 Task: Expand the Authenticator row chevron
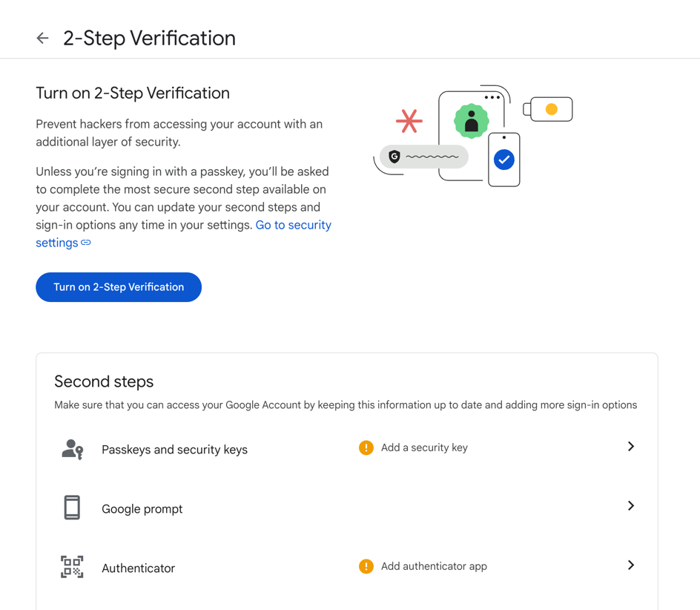[631, 565]
